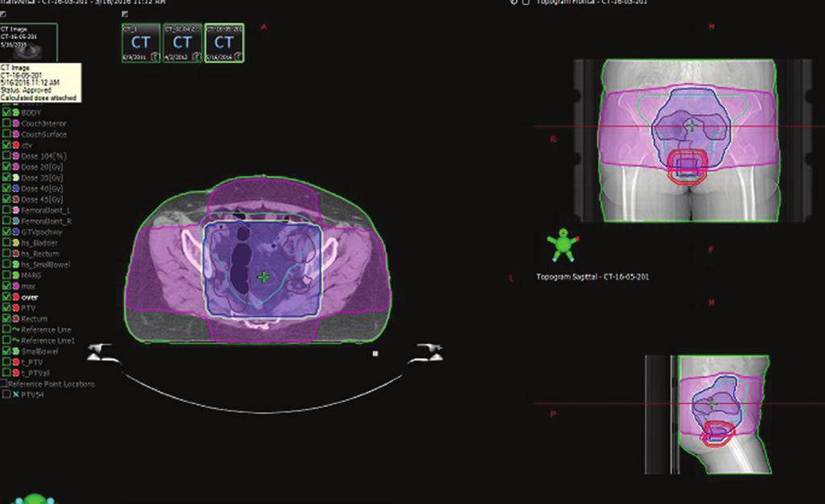Click the Reference Line wave icon

pos(16,329)
